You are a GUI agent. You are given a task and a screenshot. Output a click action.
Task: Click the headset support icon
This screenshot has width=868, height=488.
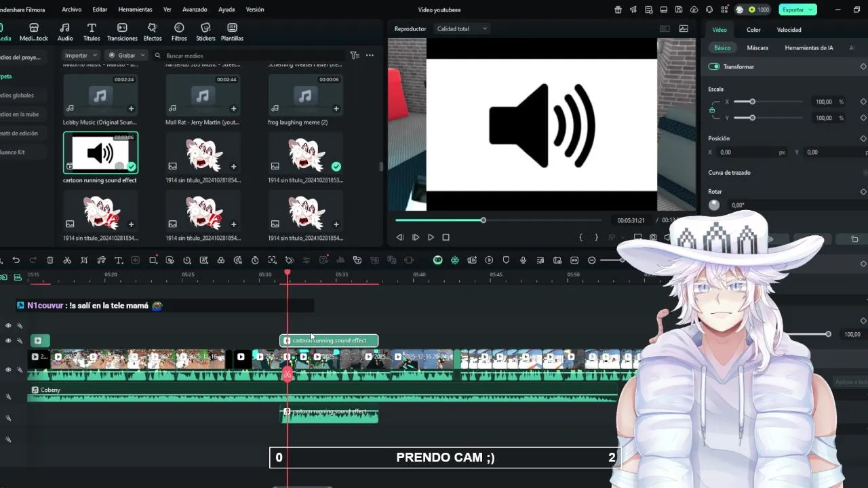[709, 9]
